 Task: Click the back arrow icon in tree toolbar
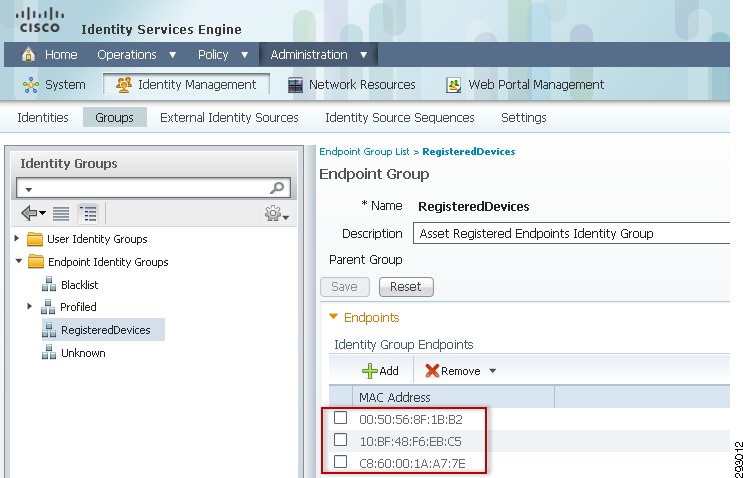pyautogui.click(x=29, y=213)
